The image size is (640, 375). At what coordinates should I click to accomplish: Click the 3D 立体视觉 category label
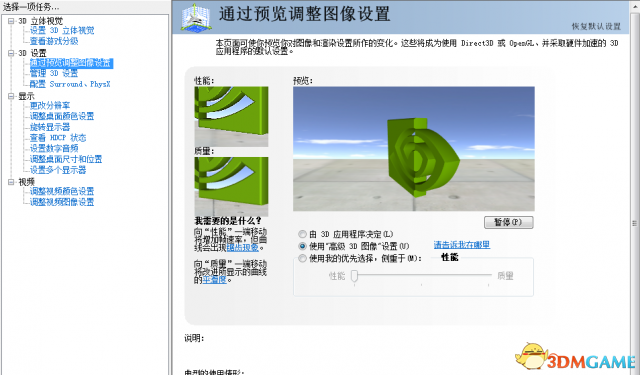pos(41,21)
